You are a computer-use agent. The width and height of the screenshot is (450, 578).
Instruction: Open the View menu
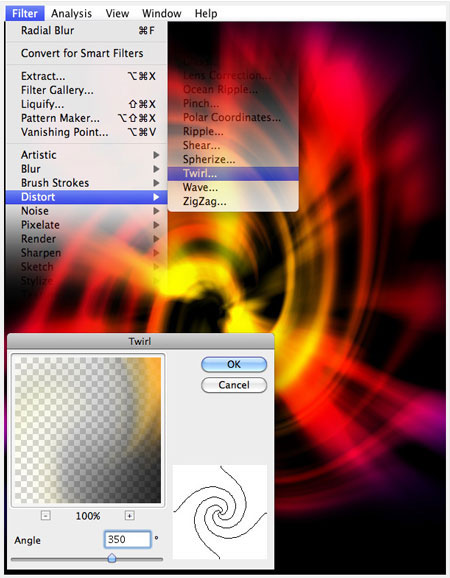click(x=117, y=13)
